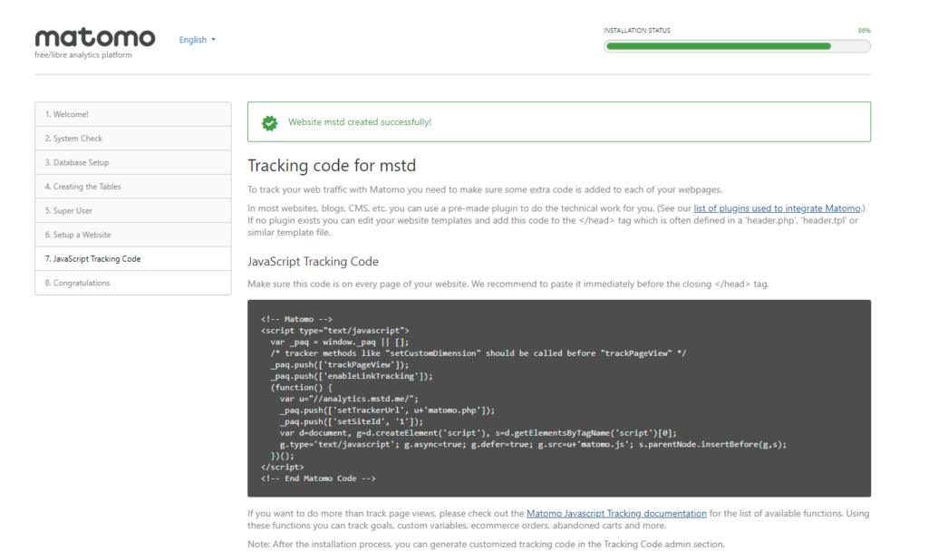Select step 4. Creating the Tables

pyautogui.click(x=133, y=187)
